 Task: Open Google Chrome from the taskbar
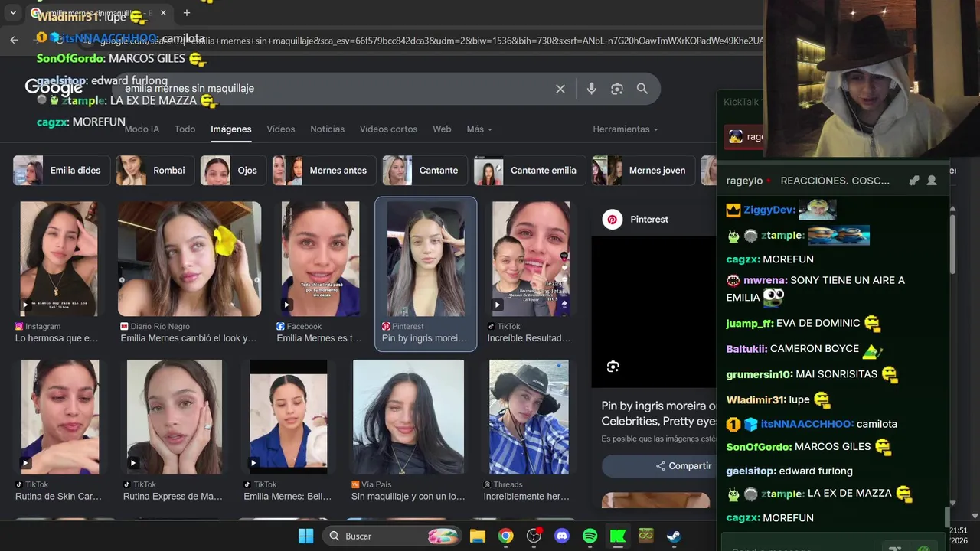tap(506, 536)
